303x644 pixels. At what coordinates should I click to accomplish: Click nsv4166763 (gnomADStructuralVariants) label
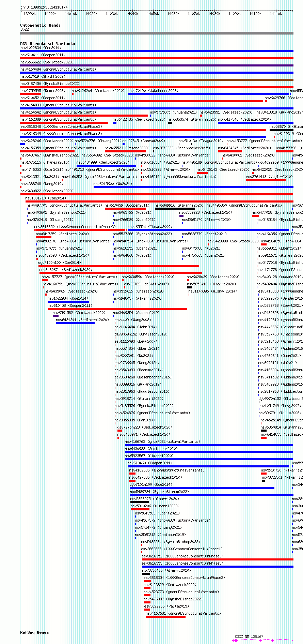(x=163, y=441)
